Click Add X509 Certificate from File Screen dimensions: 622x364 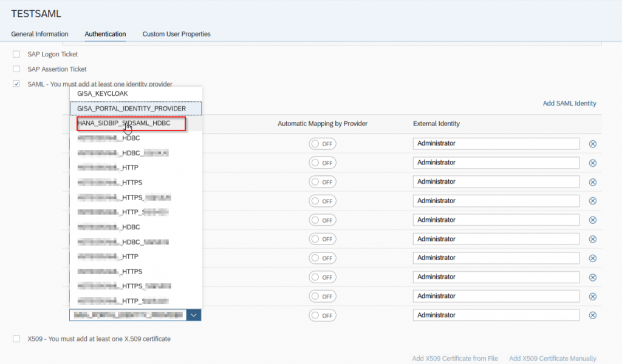click(x=455, y=359)
